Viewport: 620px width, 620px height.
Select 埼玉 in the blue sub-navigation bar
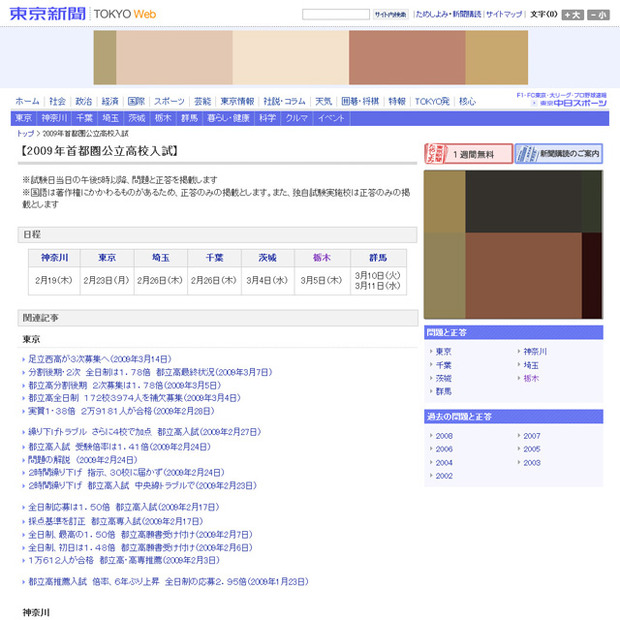pos(110,118)
